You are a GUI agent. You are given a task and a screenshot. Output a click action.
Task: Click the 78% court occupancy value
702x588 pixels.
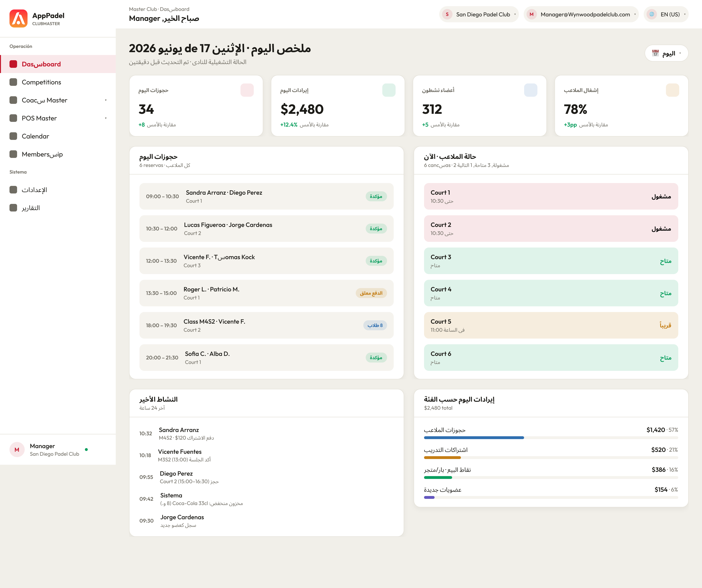(x=575, y=109)
